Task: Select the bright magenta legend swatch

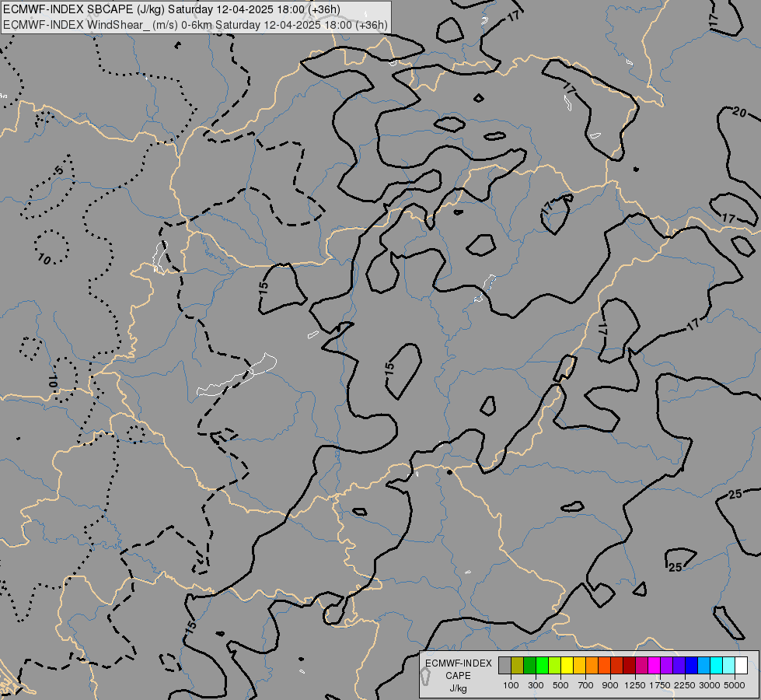Action: pyautogui.click(x=655, y=665)
